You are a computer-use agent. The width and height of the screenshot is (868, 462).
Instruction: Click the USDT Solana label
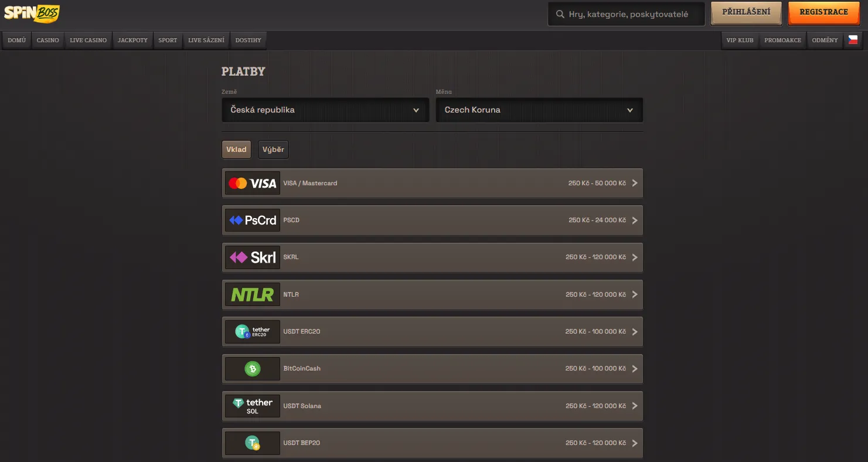click(x=302, y=406)
